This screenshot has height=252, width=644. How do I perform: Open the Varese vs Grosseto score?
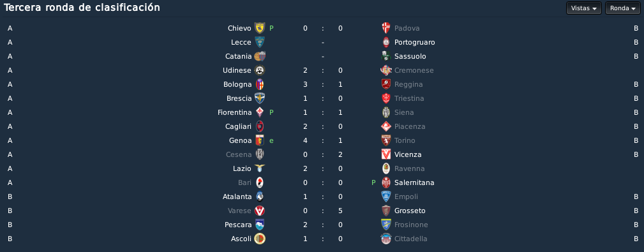323,211
